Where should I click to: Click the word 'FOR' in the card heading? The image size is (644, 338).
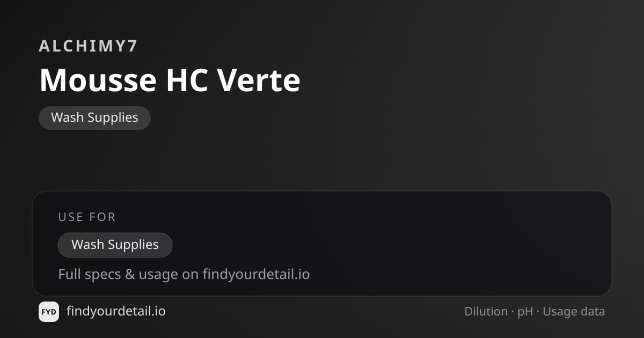(104, 217)
